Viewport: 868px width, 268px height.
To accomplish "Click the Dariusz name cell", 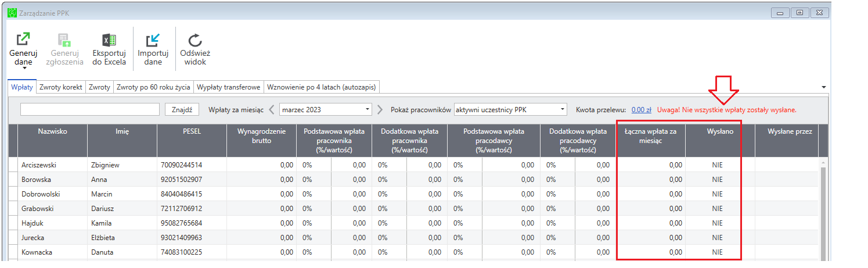I will 122,209.
